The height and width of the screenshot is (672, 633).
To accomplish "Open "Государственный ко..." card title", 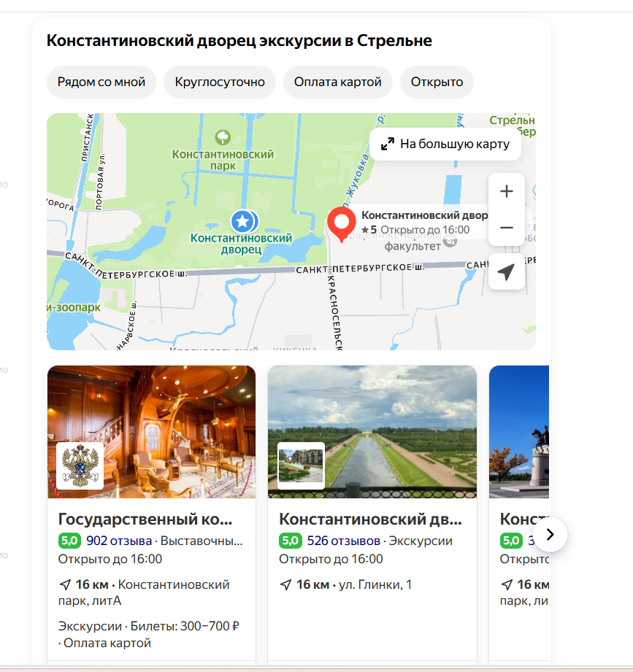I will click(x=145, y=520).
